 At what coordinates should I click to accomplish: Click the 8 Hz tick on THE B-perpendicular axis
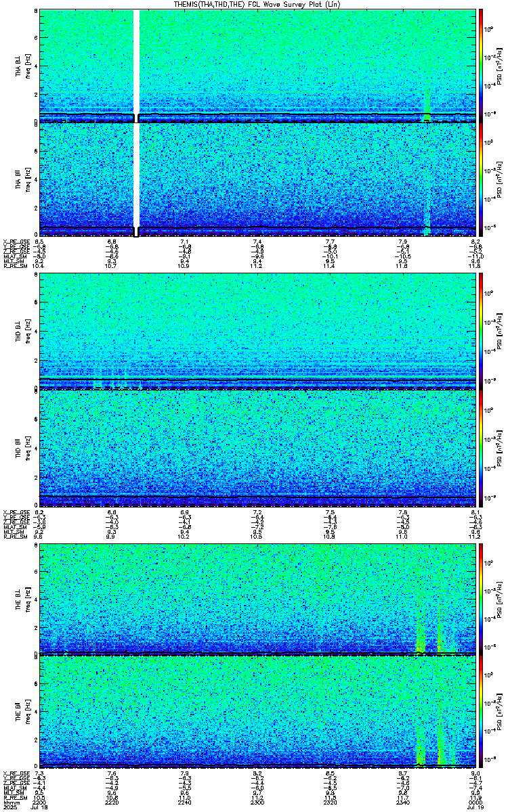36,546
